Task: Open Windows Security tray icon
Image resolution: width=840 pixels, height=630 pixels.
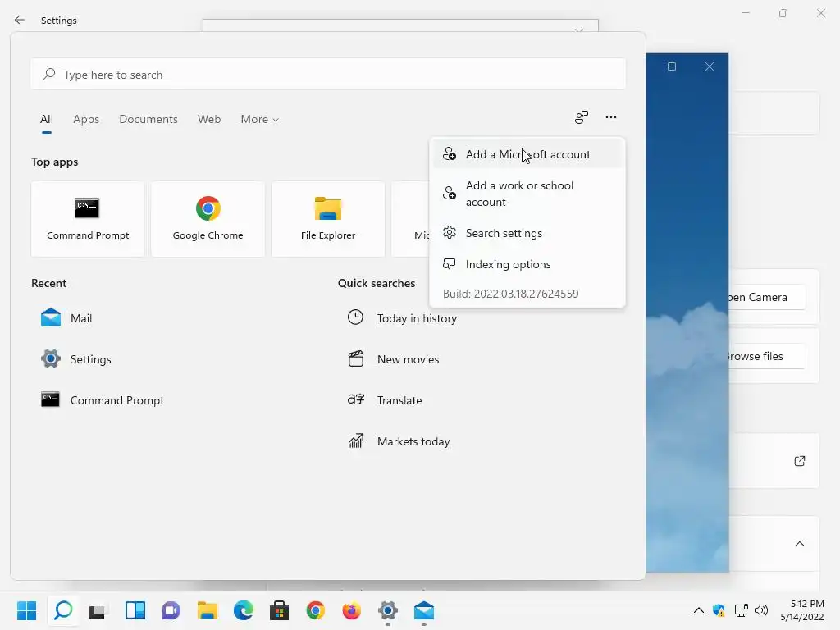Action: pyautogui.click(x=719, y=610)
